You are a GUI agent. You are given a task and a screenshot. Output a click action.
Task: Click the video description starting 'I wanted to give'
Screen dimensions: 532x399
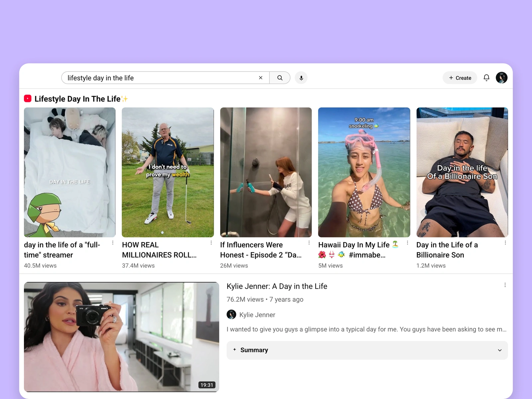(367, 329)
